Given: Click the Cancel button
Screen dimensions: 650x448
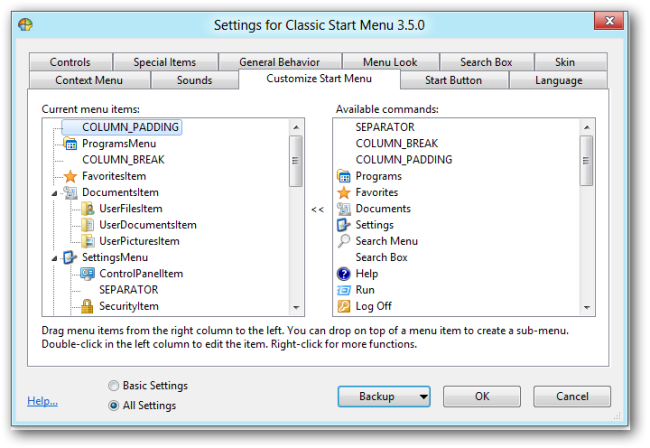Looking at the screenshot, I should click(x=572, y=397).
